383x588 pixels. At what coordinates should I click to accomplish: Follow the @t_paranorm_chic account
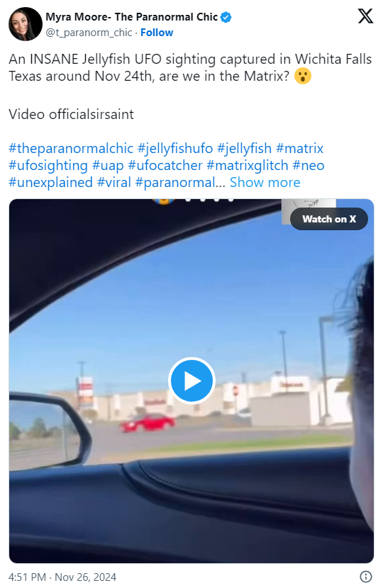pyautogui.click(x=157, y=33)
